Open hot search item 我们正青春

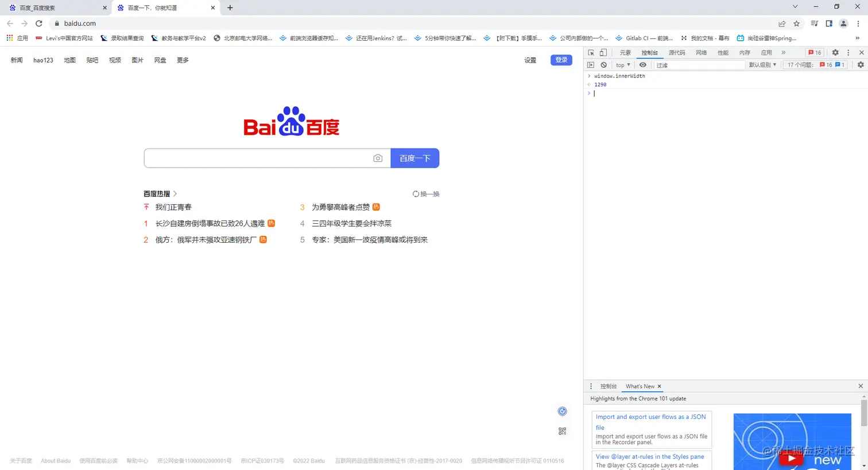click(x=173, y=207)
